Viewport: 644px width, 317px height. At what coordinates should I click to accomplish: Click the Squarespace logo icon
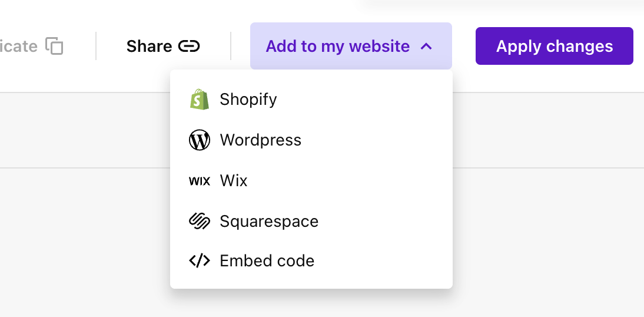[x=200, y=221]
